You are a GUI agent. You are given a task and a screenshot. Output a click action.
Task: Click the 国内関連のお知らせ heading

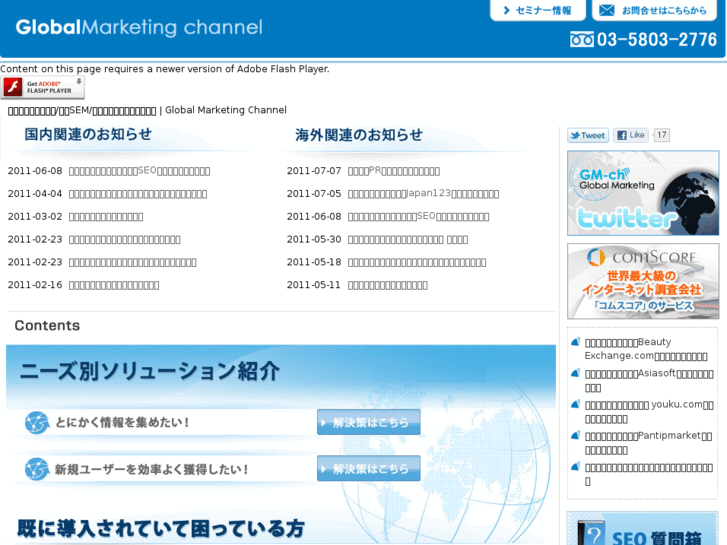pos(88,135)
